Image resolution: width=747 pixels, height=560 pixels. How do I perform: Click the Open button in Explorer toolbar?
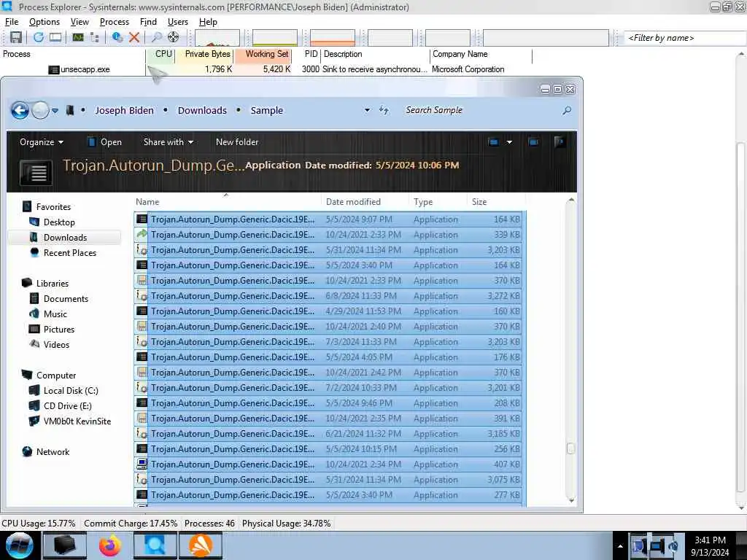pyautogui.click(x=104, y=142)
